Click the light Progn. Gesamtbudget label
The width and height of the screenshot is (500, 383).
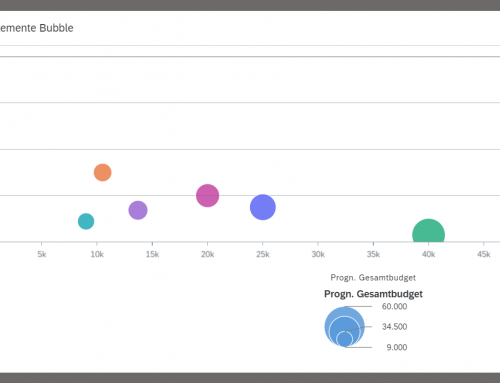coord(373,278)
